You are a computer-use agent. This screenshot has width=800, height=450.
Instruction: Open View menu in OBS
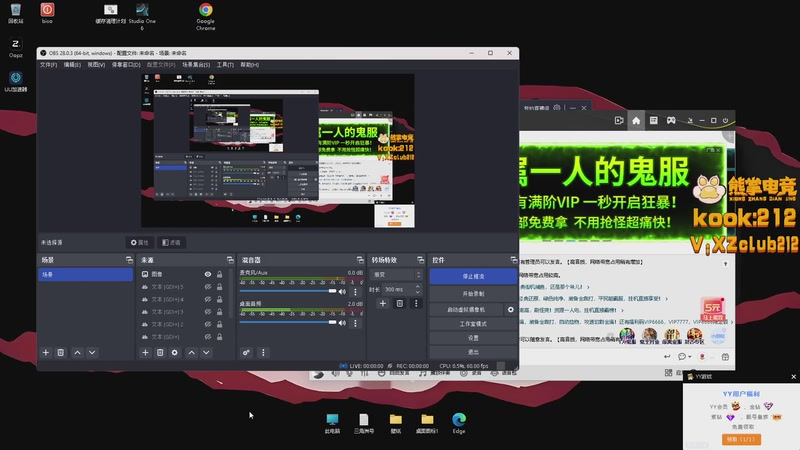[96, 65]
